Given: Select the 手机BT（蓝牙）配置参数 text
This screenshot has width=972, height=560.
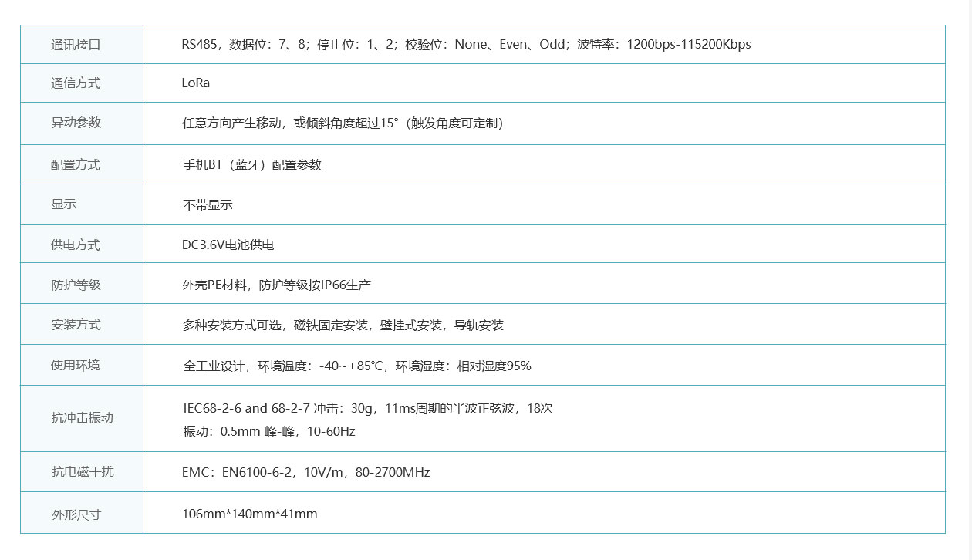Looking at the screenshot, I should point(251,165).
